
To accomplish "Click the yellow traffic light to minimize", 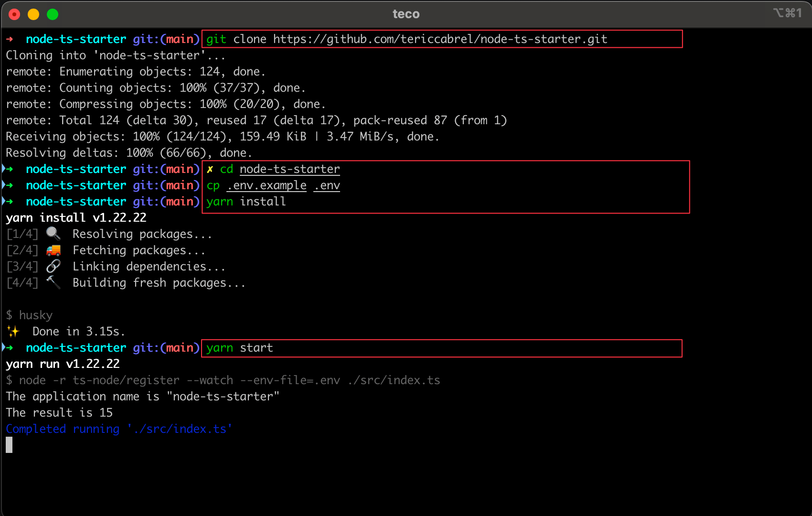I will pos(33,14).
